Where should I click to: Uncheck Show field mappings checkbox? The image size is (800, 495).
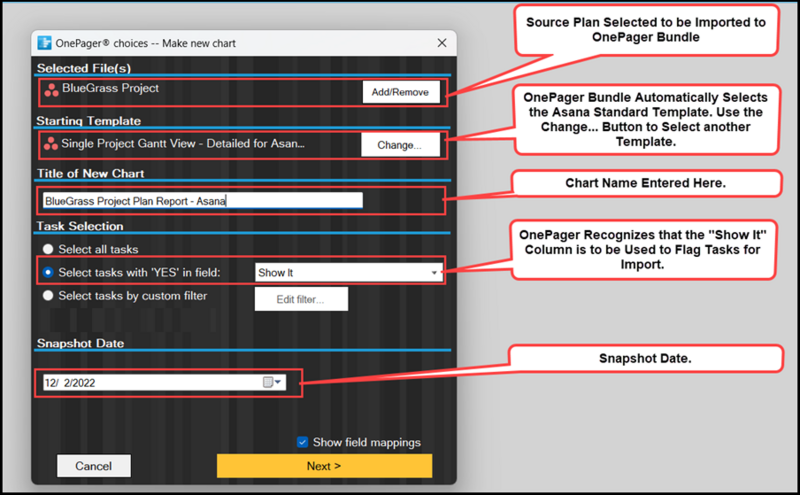[x=303, y=442]
